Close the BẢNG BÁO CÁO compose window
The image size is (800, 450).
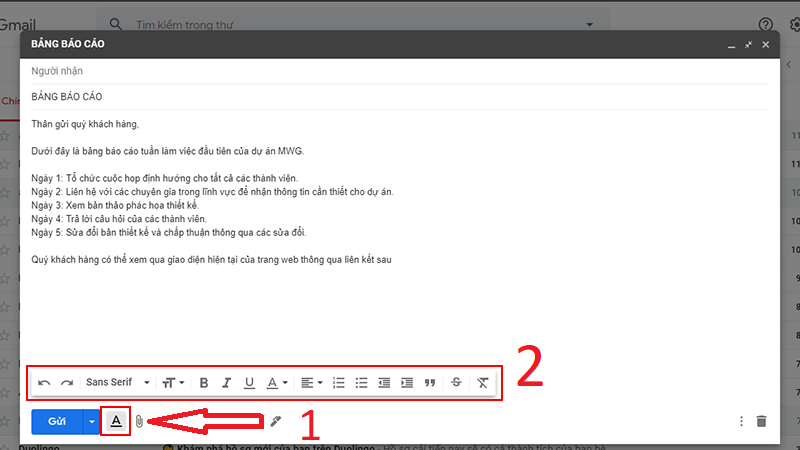766,44
